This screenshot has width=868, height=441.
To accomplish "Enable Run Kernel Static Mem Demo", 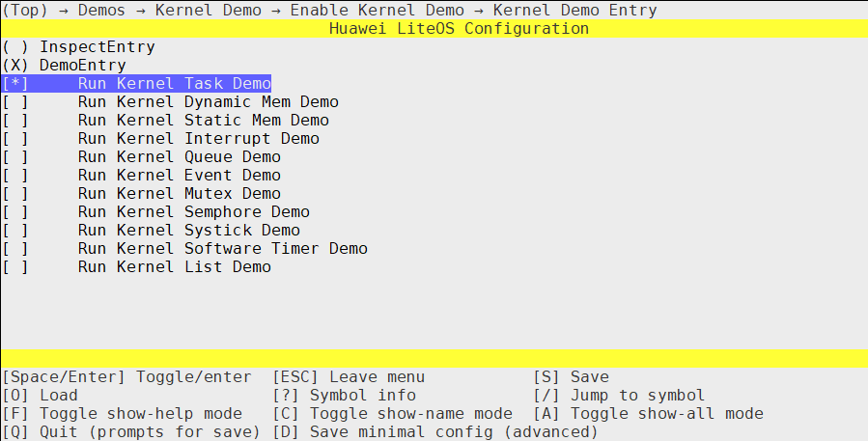I will tap(165, 120).
